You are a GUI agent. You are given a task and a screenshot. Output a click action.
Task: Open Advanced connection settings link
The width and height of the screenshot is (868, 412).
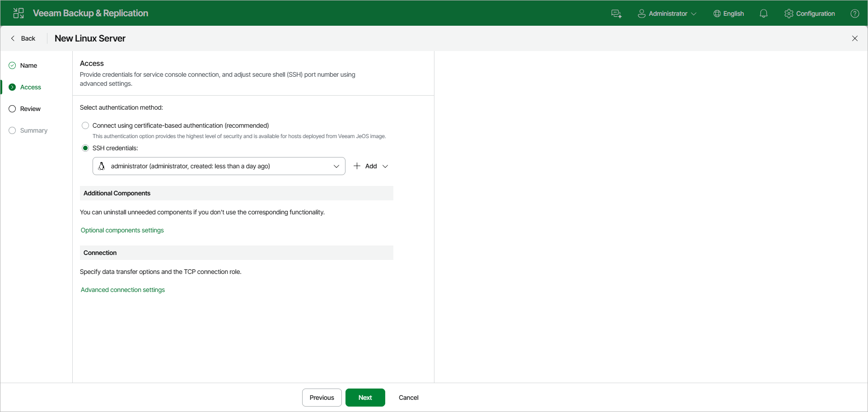click(123, 290)
